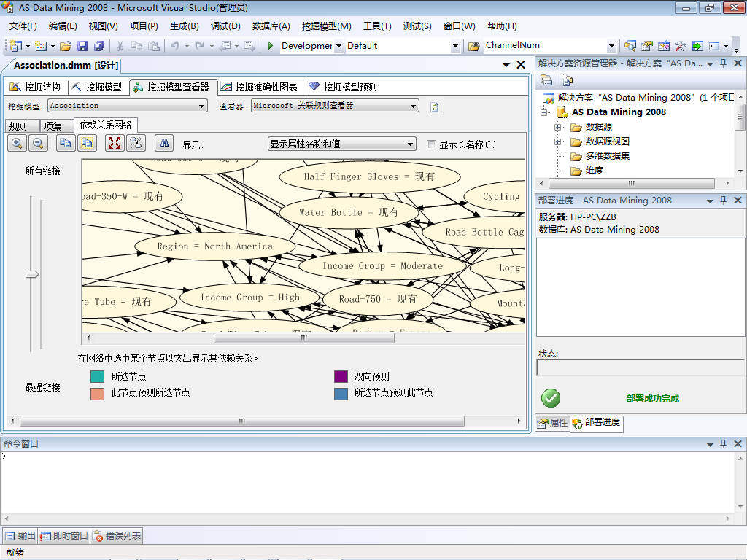
Task: Collapse the AS Data Mining 2008 project node
Action: (x=543, y=112)
